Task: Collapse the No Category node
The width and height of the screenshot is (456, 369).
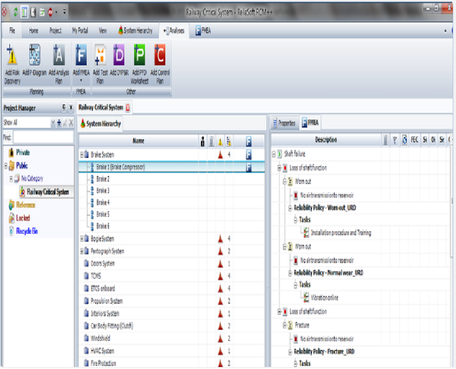Action: pyautogui.click(x=11, y=179)
